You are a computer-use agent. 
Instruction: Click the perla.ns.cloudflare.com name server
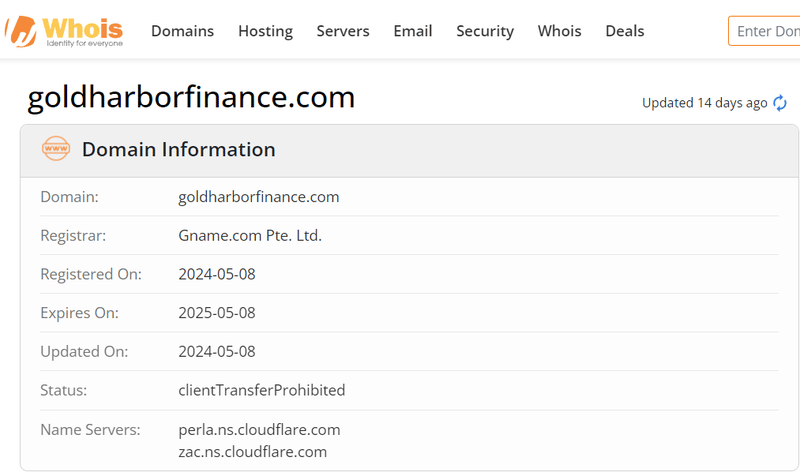(259, 430)
